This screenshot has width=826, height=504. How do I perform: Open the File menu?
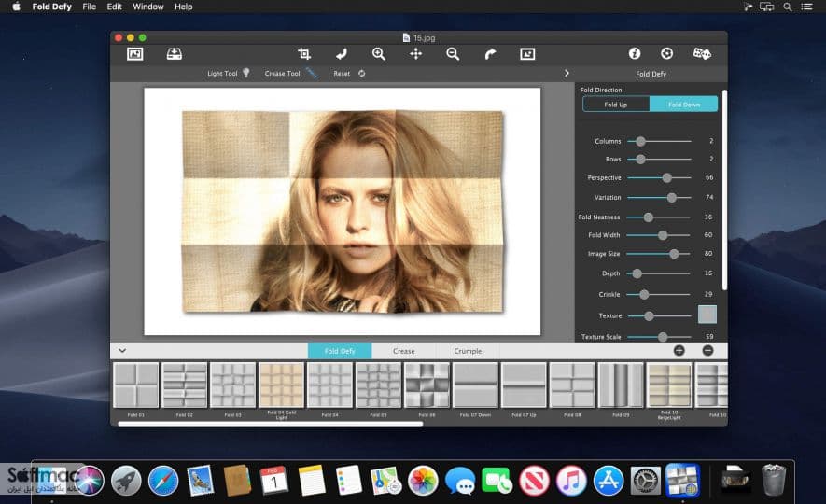point(89,7)
